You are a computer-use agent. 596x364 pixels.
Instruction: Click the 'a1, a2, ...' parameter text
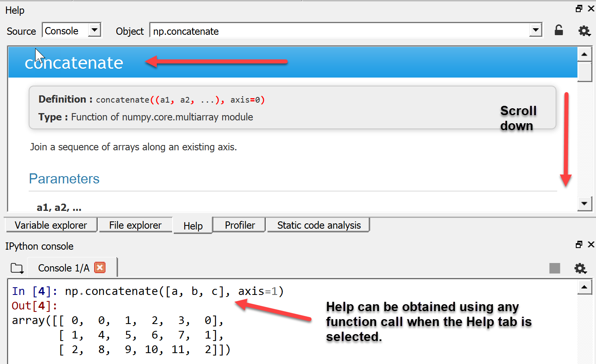(x=59, y=208)
